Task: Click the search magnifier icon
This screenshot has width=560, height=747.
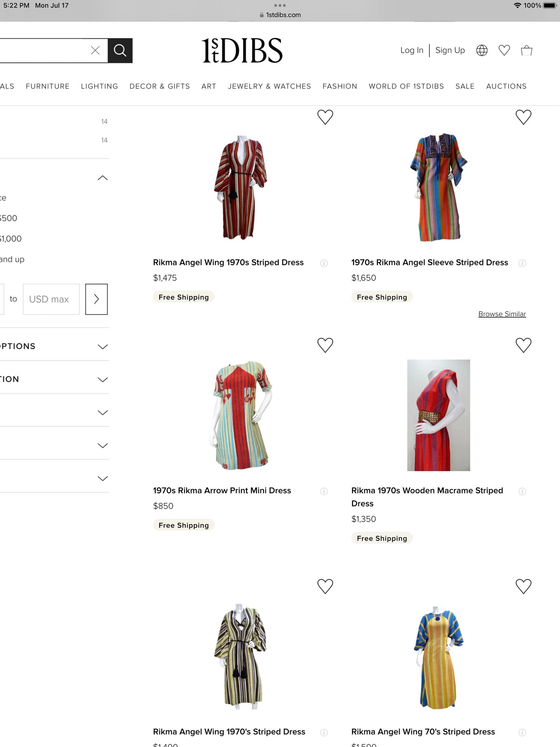Action: coord(120,50)
